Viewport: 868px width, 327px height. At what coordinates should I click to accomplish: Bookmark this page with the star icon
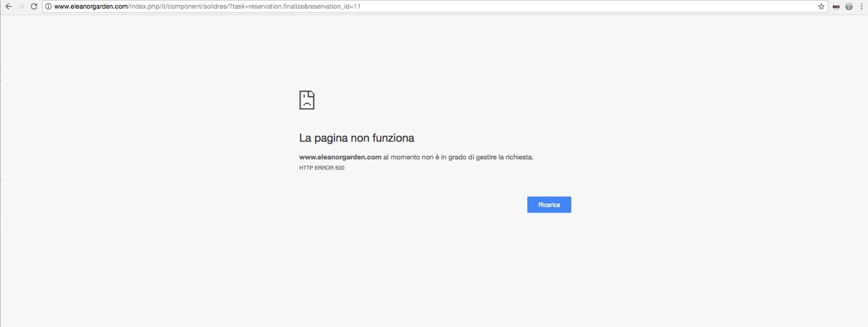pyautogui.click(x=821, y=7)
